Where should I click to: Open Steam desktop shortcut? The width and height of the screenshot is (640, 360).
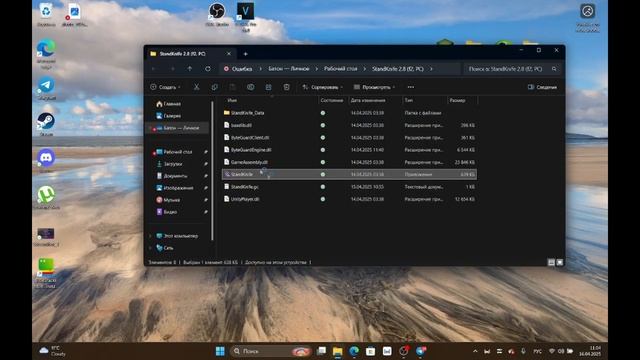tap(46, 124)
